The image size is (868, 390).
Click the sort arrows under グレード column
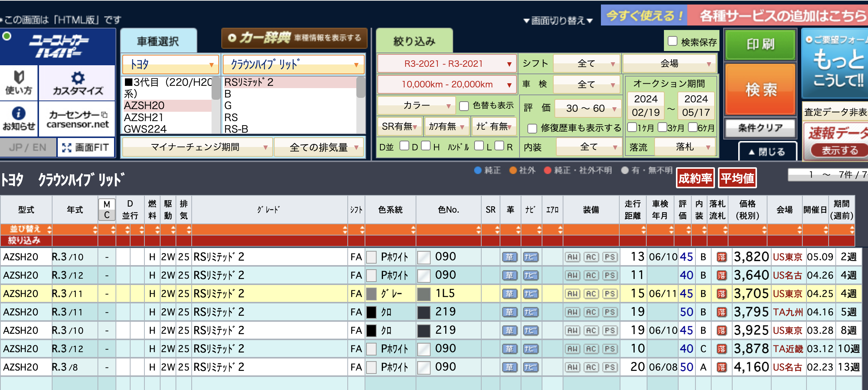(x=345, y=229)
